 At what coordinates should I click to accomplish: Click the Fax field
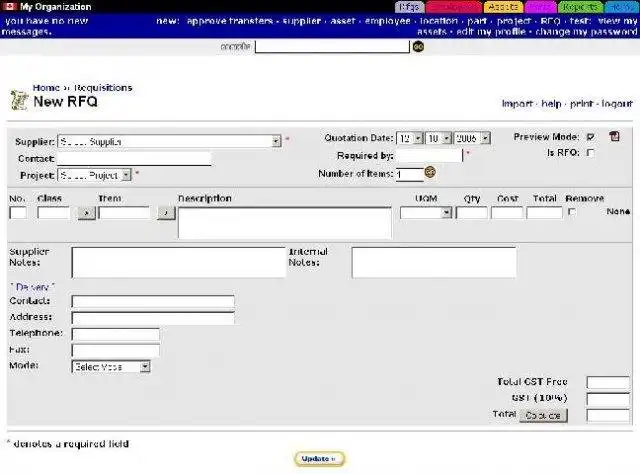116,350
